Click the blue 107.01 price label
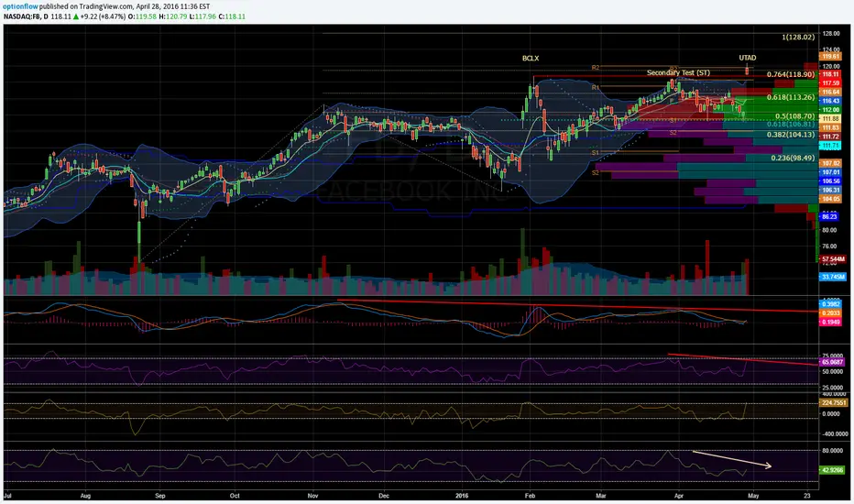 point(830,172)
